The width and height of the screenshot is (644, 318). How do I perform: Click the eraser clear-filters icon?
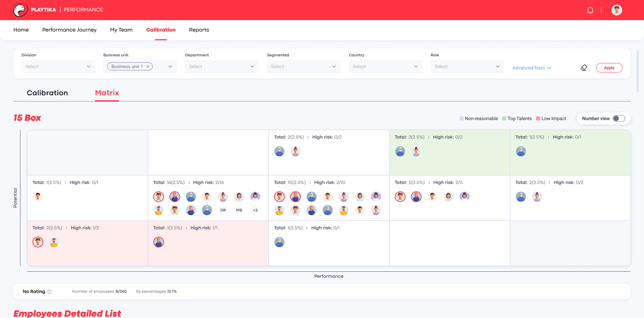(x=584, y=68)
